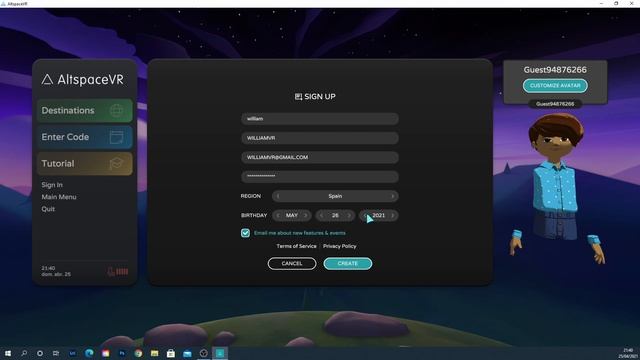The image size is (640, 360).
Task: Go to Main Menu
Action: tap(59, 197)
